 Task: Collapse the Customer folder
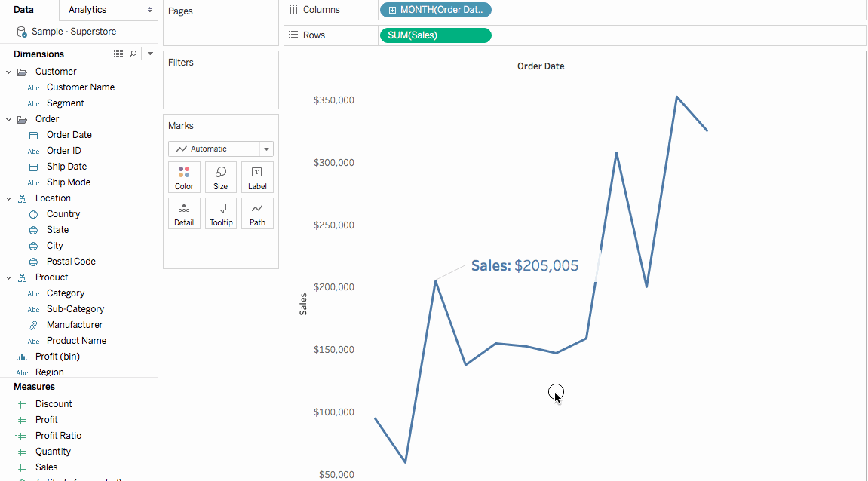coord(8,72)
